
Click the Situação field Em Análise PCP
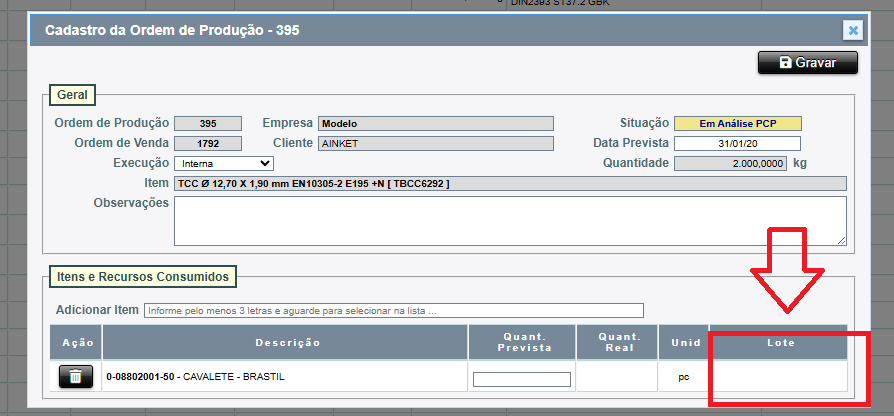[x=737, y=124]
